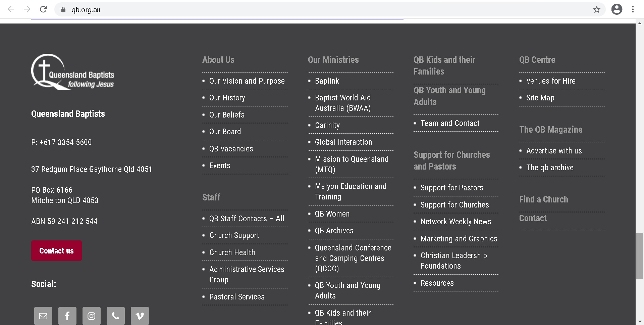Open the Advertise with us link
The image size is (644, 325).
click(554, 151)
